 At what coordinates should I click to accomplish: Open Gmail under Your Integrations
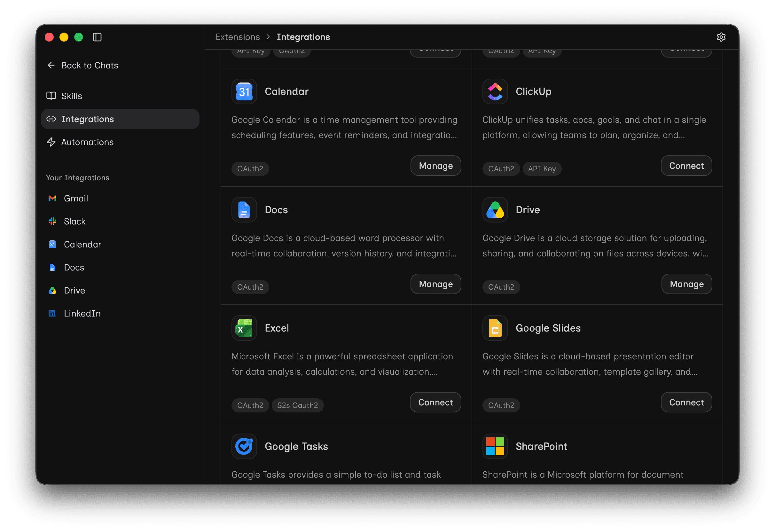point(120,199)
